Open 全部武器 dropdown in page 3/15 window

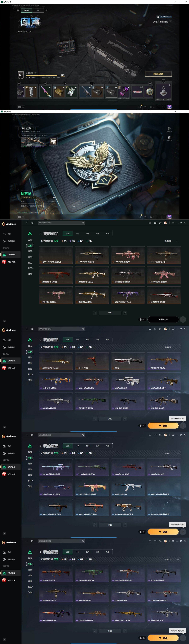172,559
